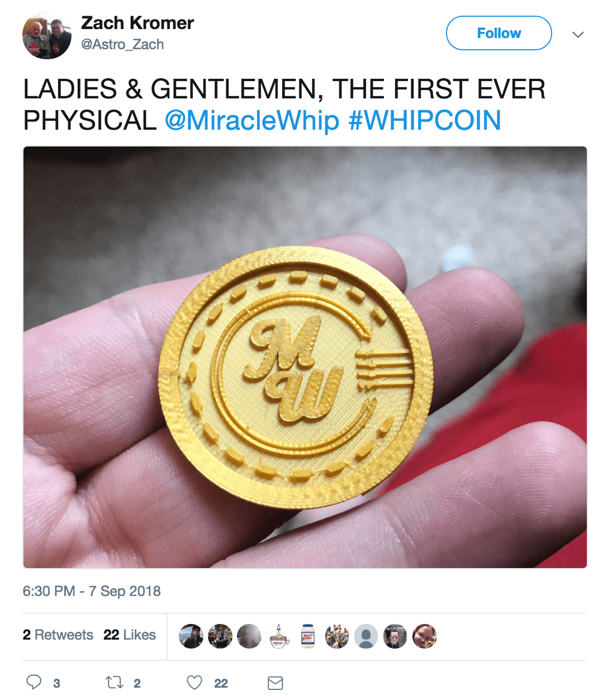The height and width of the screenshot is (700, 598).
Task: Click the retweet arrows icon
Action: click(115, 682)
